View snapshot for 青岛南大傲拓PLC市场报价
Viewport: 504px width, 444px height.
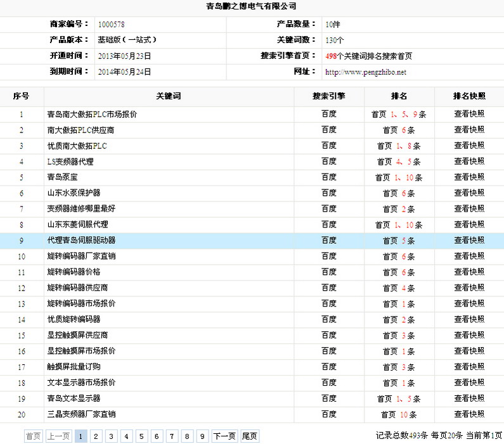click(469, 114)
